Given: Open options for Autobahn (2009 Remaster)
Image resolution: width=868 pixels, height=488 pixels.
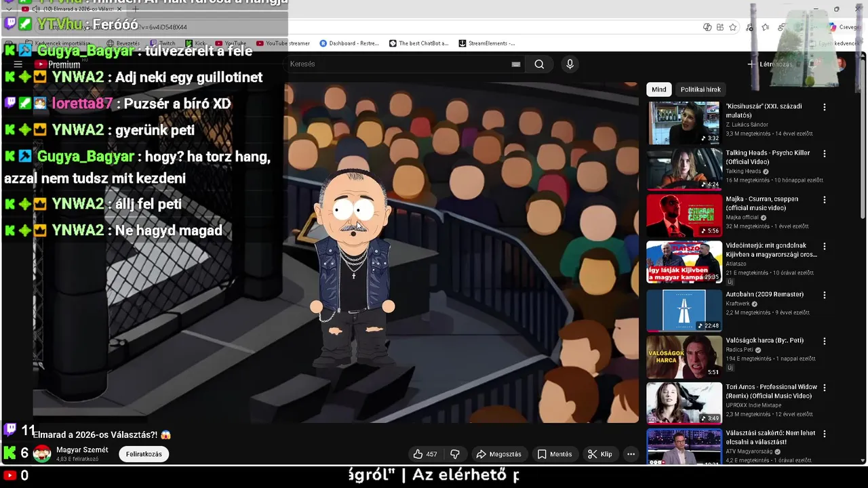Looking at the screenshot, I should [825, 295].
